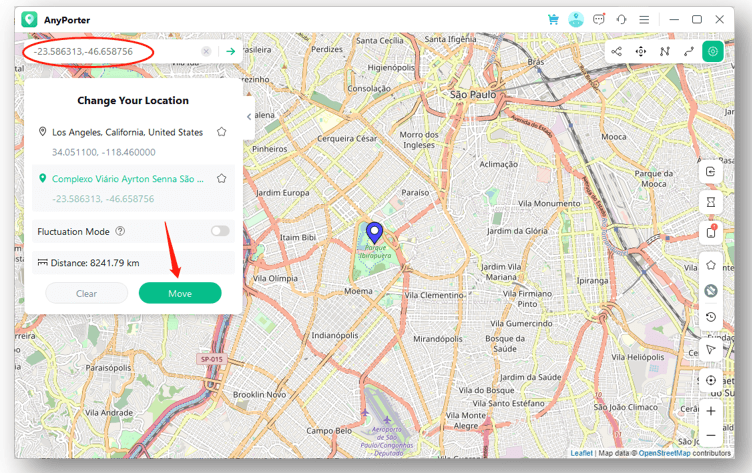
Task: Click the São Paulo label on map
Action: [x=473, y=95]
